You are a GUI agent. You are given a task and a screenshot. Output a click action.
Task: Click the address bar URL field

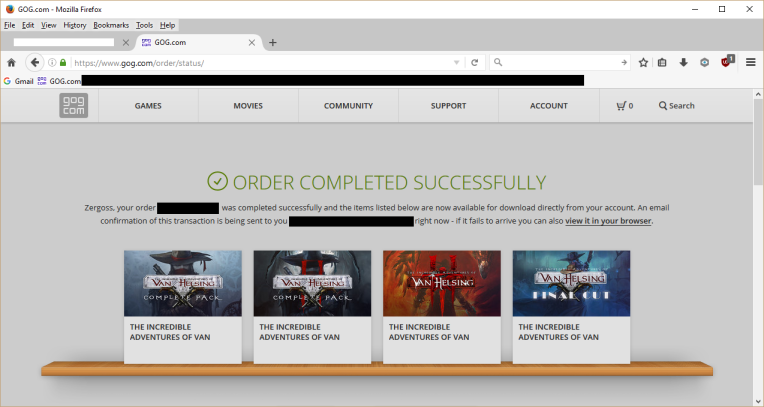[x=261, y=62]
